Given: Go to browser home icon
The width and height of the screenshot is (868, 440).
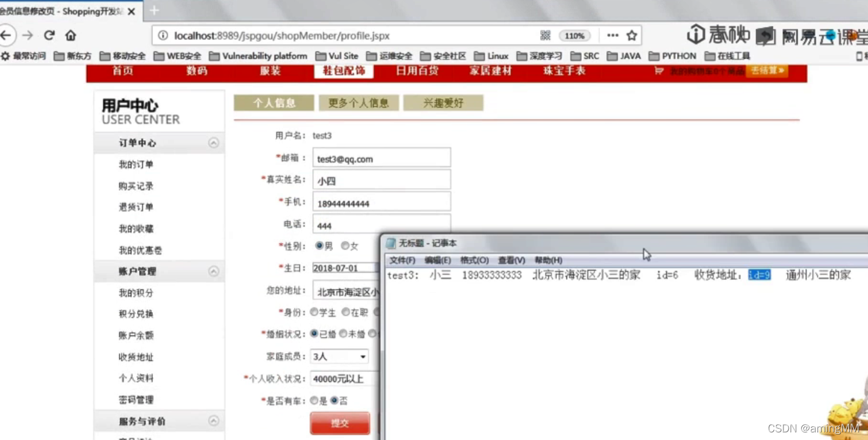Looking at the screenshot, I should click(70, 36).
